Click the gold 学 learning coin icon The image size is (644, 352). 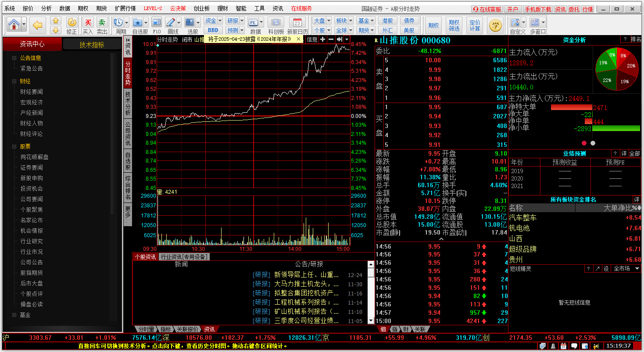(x=496, y=25)
